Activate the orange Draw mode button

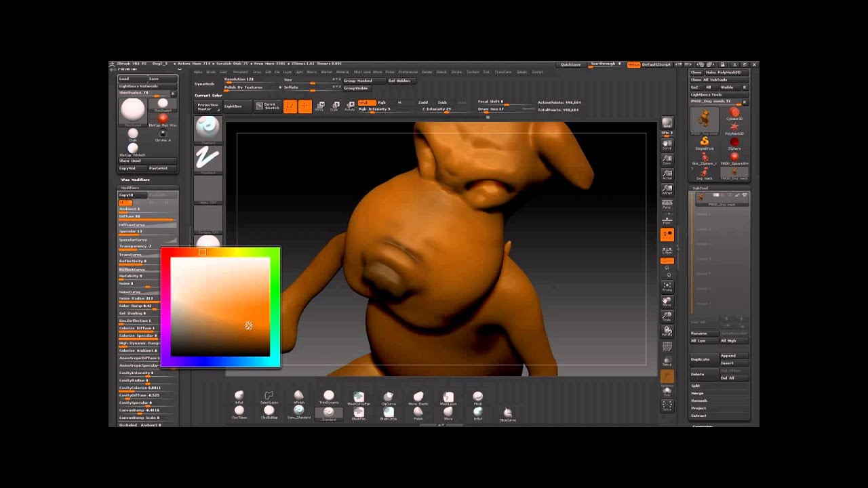(304, 106)
